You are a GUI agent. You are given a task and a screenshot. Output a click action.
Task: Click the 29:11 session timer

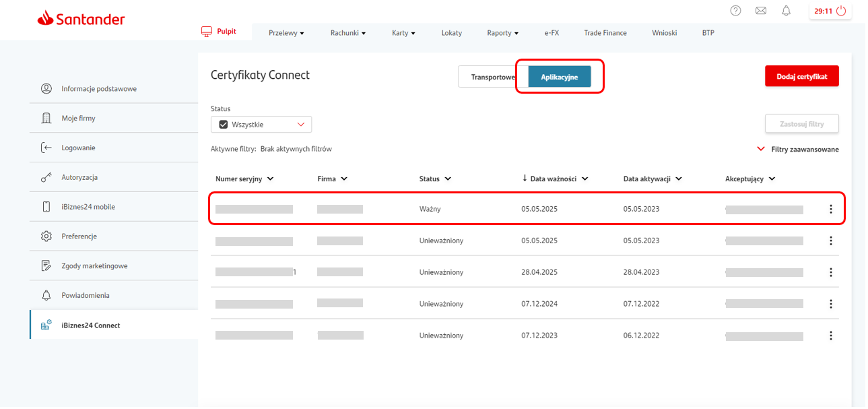tap(824, 11)
